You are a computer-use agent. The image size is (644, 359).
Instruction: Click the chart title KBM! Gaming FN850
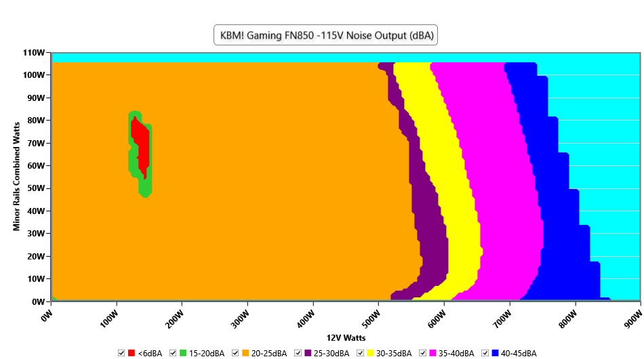pyautogui.click(x=325, y=35)
